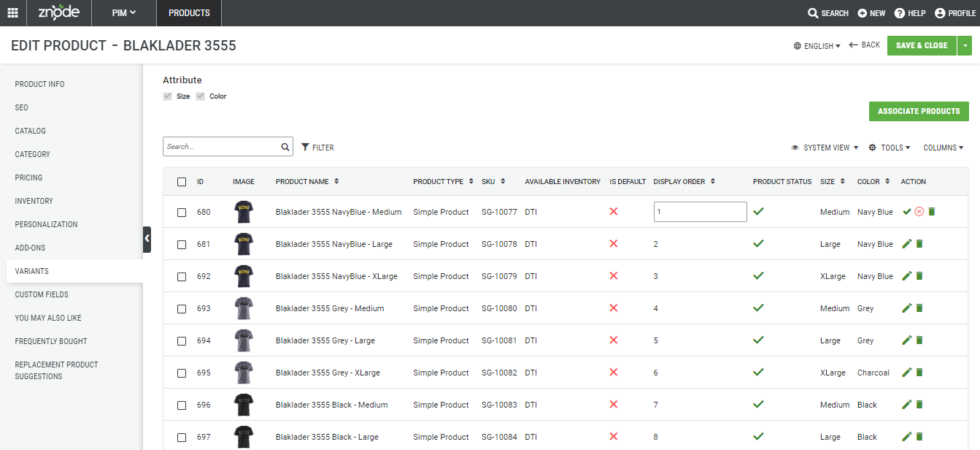Confirm the row 680 edit with green check
Screen dimensions: 980x450
point(907,212)
